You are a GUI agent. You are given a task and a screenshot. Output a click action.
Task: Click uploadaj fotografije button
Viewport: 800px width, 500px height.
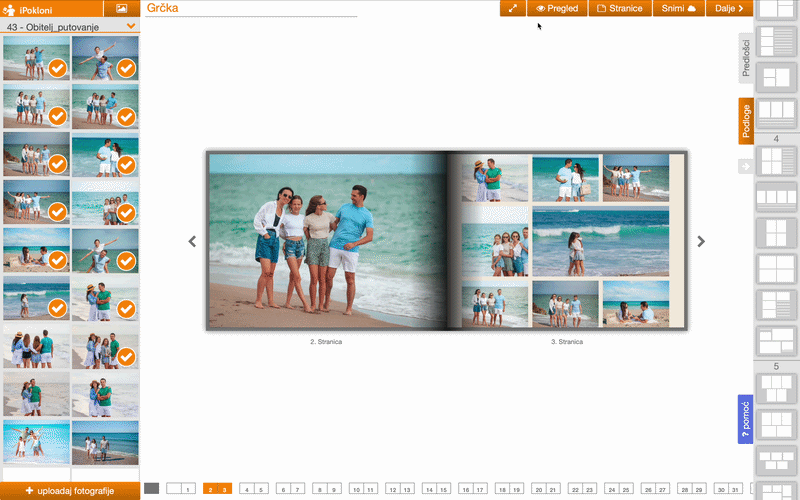point(70,491)
